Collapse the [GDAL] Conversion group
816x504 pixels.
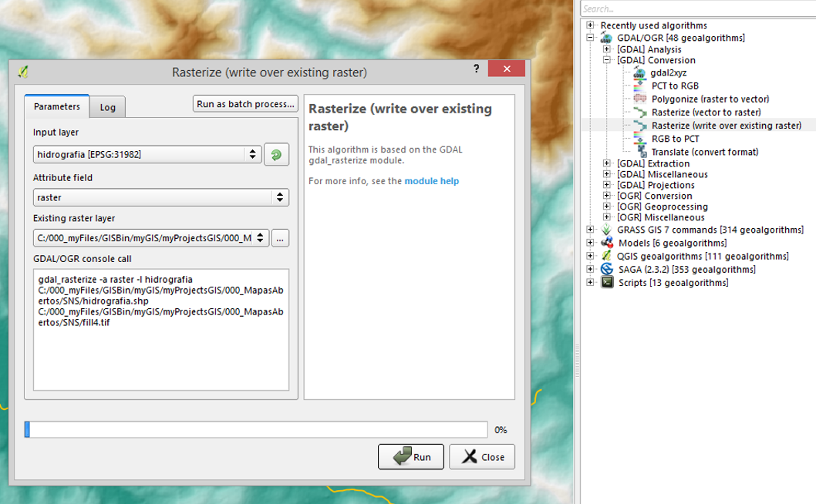(607, 60)
